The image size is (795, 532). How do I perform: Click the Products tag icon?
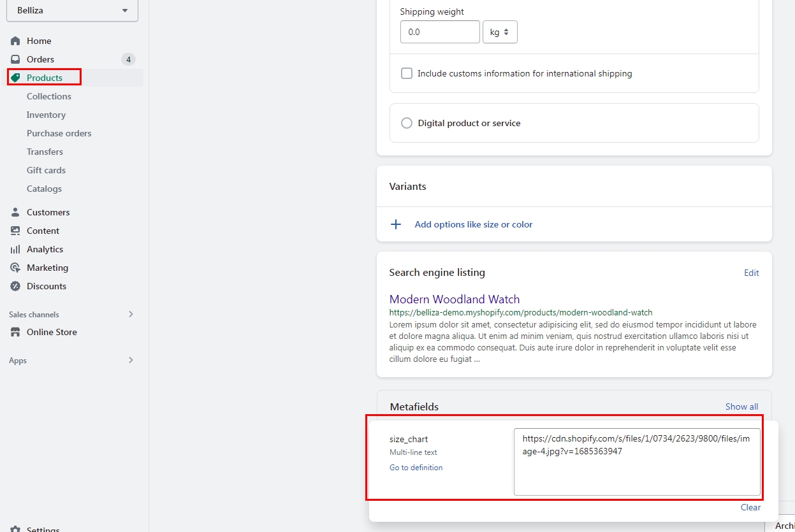tap(16, 78)
